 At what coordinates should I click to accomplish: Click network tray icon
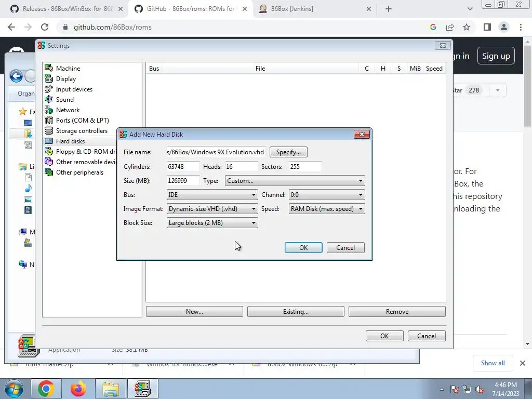click(x=467, y=390)
